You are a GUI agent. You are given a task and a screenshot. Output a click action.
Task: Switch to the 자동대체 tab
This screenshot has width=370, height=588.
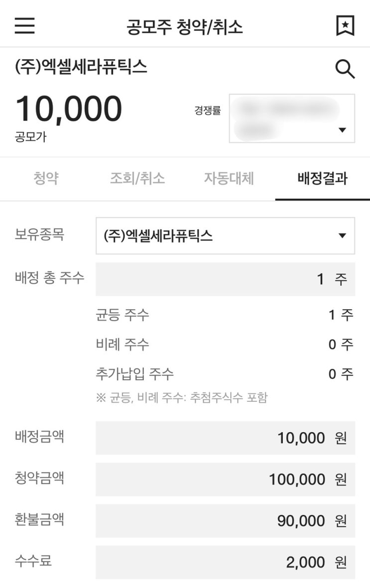click(229, 178)
